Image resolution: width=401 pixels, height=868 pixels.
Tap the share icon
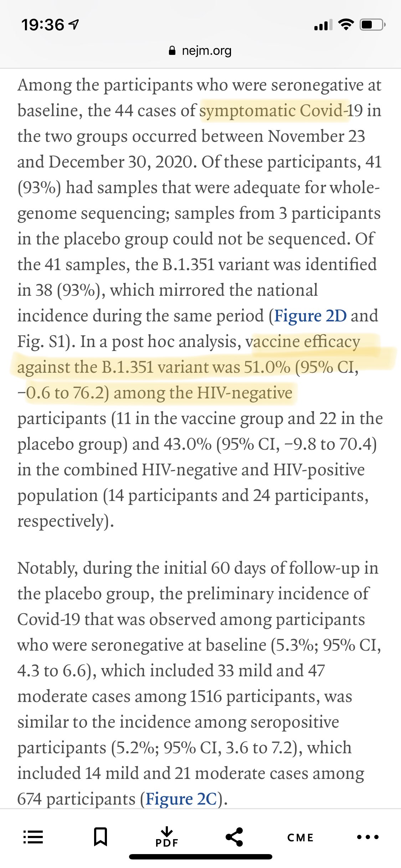click(234, 837)
